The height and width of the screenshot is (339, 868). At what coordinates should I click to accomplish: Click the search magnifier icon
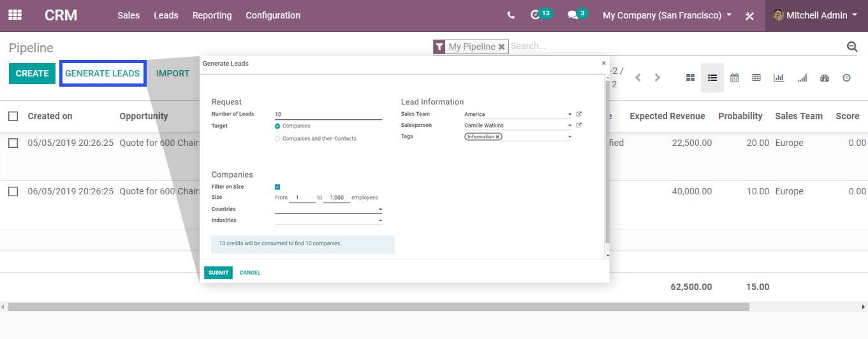point(851,47)
